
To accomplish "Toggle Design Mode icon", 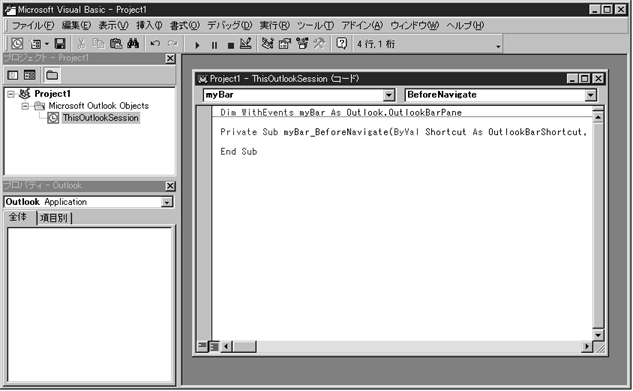I will click(245, 44).
